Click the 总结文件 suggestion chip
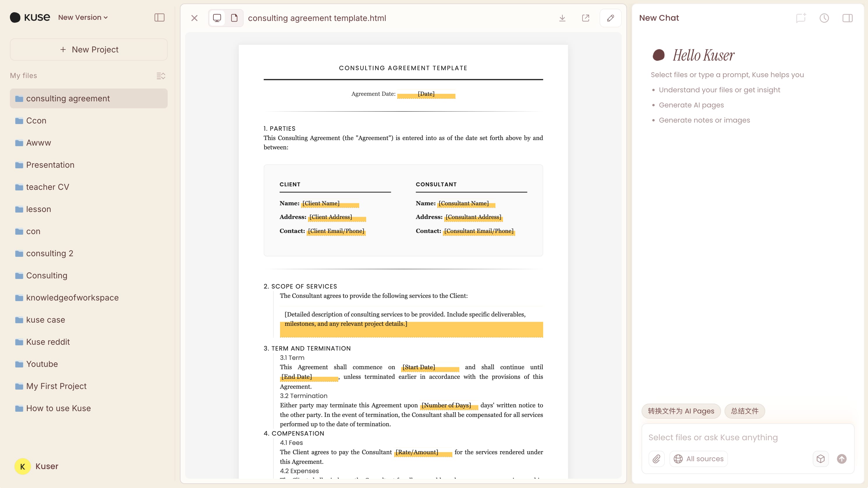Screen dimensions: 868x488 [745, 411]
